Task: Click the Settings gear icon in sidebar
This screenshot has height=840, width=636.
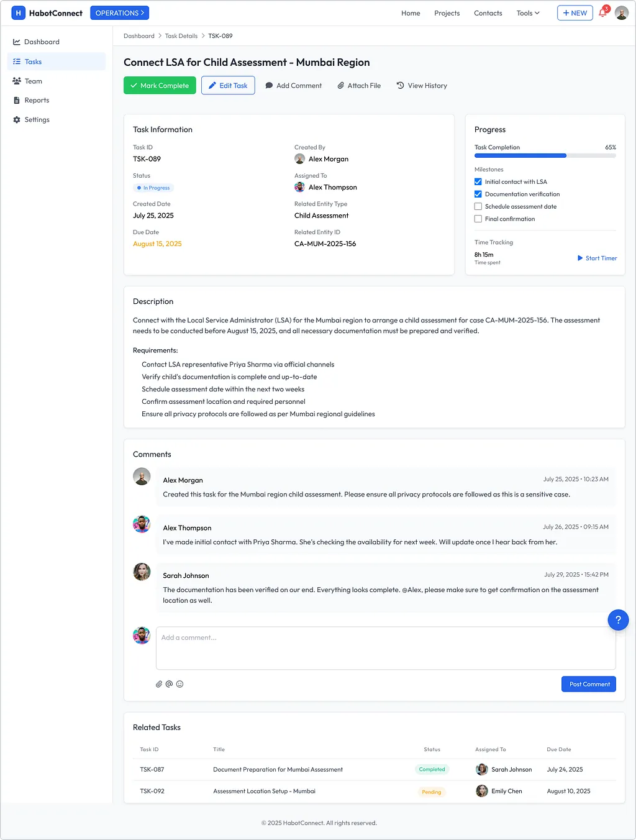Action: tap(17, 120)
